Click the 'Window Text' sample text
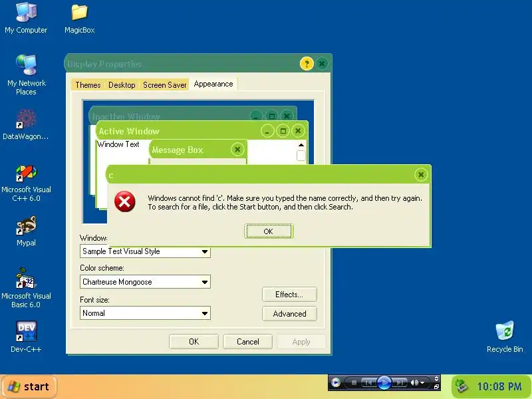 [x=118, y=144]
